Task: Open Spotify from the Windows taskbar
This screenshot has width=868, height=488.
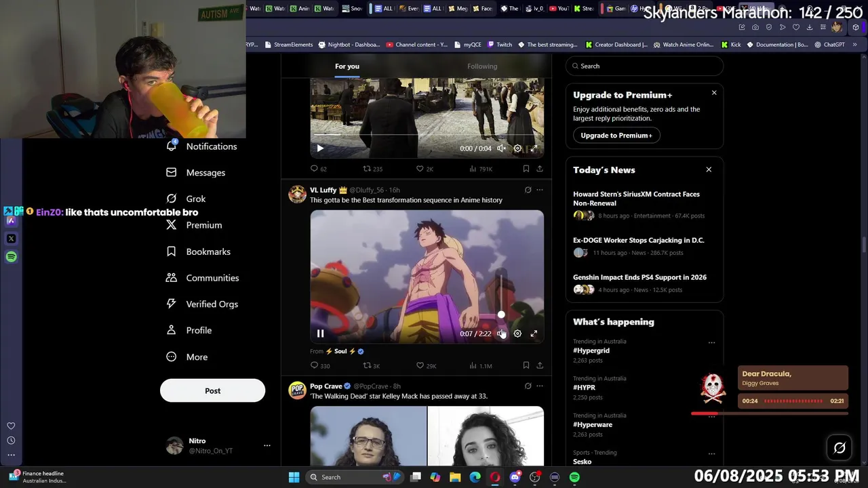Action: pyautogui.click(x=574, y=477)
